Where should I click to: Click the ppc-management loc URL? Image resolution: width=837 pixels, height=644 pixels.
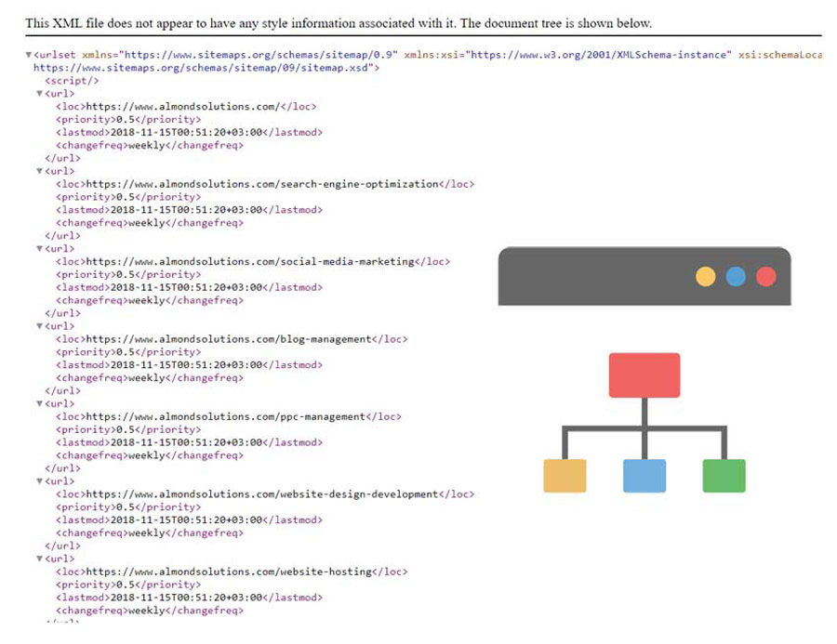(225, 416)
